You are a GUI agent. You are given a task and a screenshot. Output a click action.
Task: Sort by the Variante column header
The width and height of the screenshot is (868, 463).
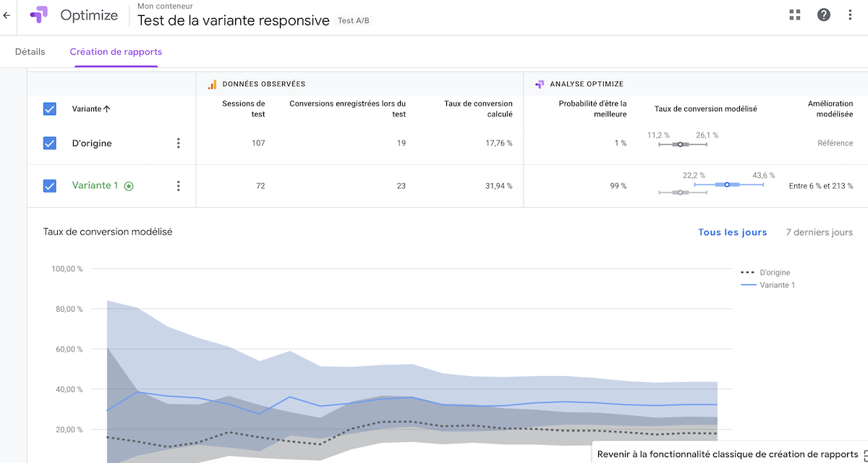(x=91, y=109)
